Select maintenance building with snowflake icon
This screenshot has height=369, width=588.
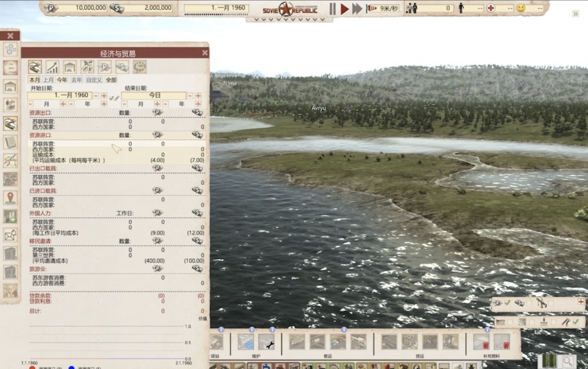coord(246,342)
